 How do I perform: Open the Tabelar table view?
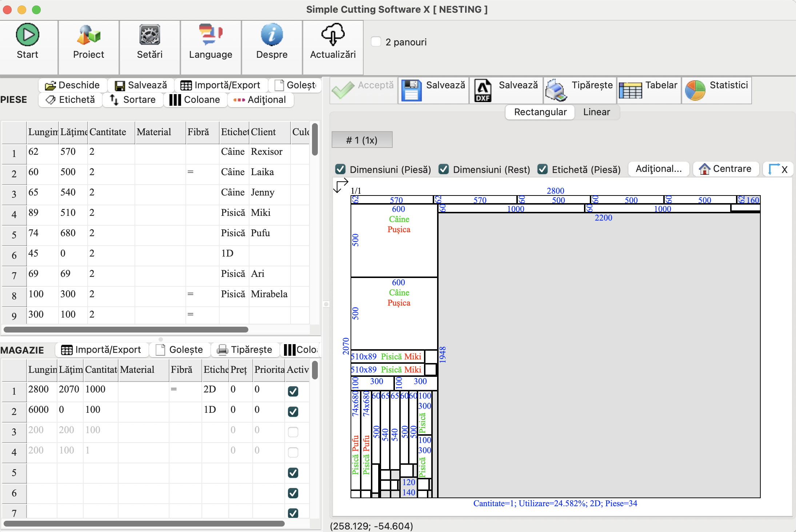point(649,90)
